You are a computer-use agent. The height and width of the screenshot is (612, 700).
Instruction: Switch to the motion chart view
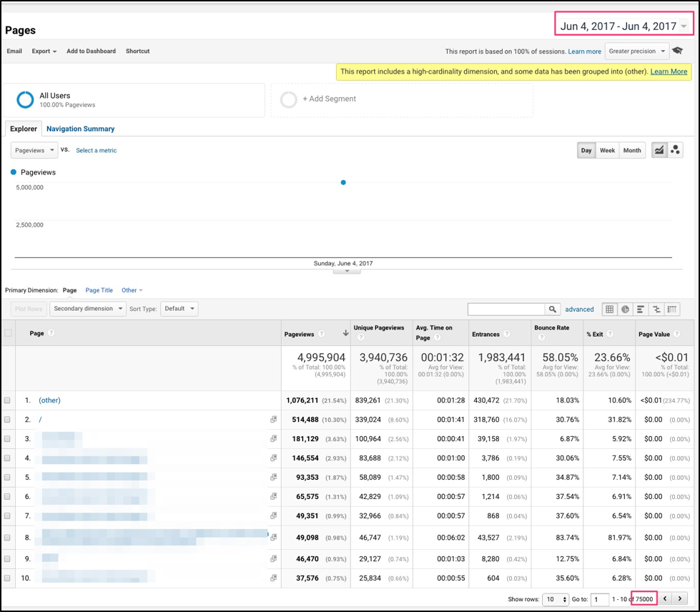[x=675, y=150]
